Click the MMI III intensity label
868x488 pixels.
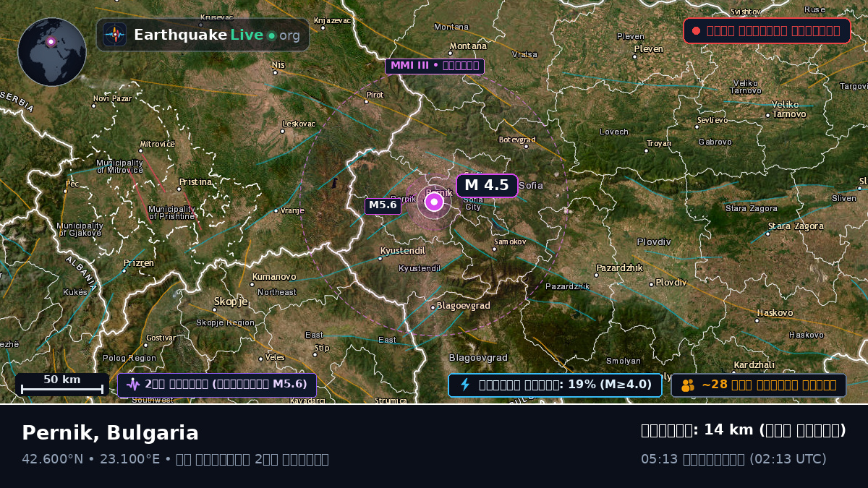click(x=435, y=67)
